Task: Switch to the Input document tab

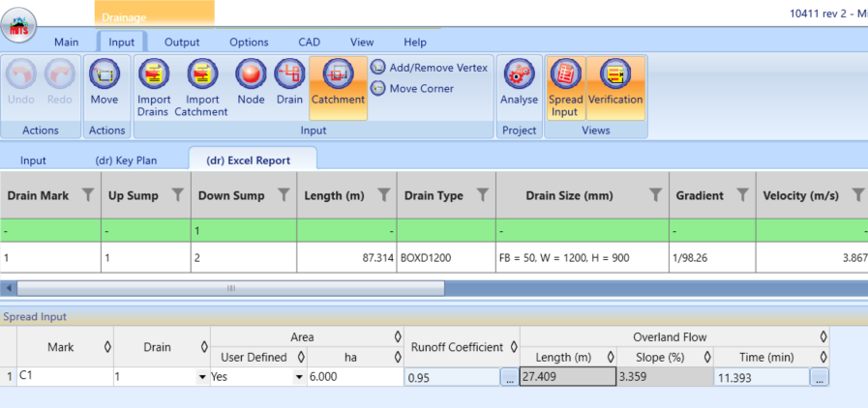Action: point(33,160)
